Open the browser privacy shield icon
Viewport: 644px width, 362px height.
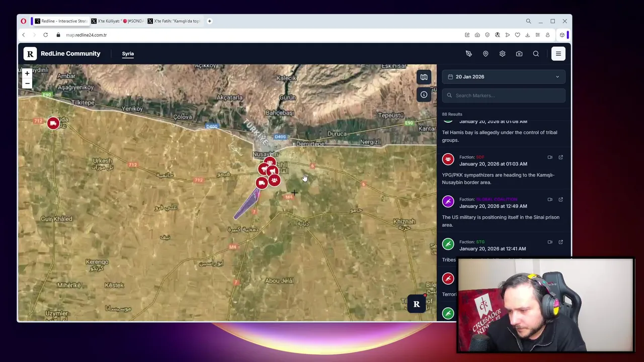click(x=487, y=35)
